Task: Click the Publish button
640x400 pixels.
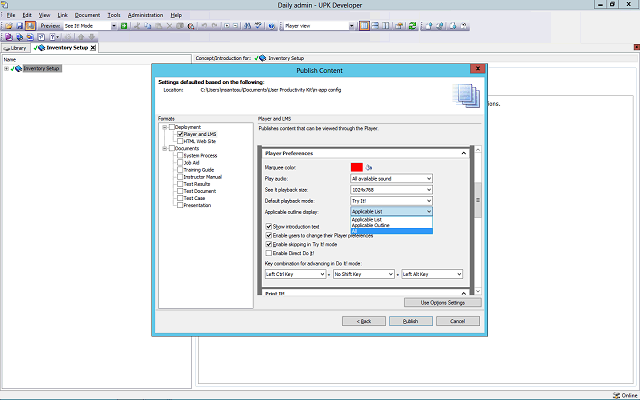Action: pos(411,321)
